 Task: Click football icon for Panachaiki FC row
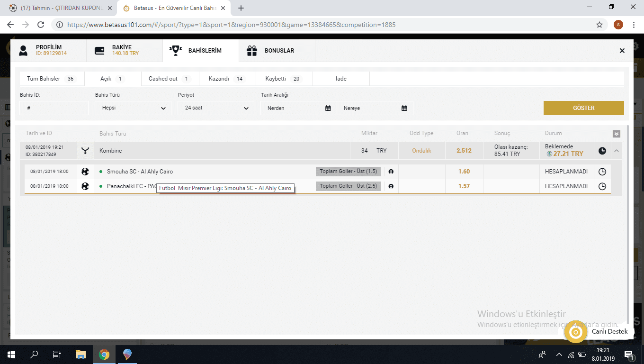[x=85, y=186]
